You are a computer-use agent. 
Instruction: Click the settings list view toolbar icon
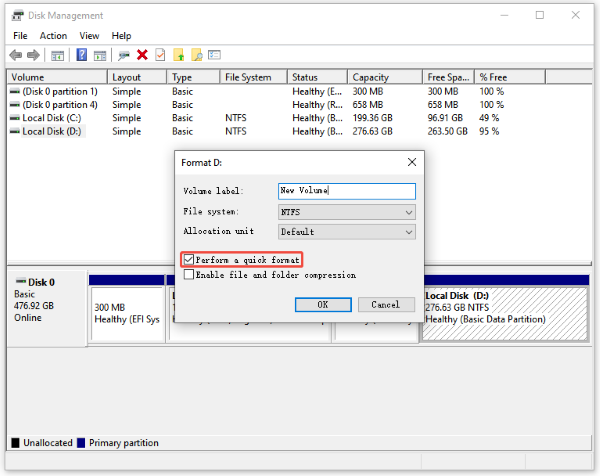[x=214, y=55]
